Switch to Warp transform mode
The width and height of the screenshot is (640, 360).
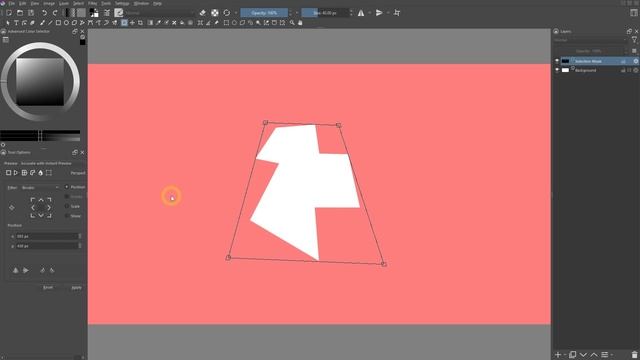24,173
